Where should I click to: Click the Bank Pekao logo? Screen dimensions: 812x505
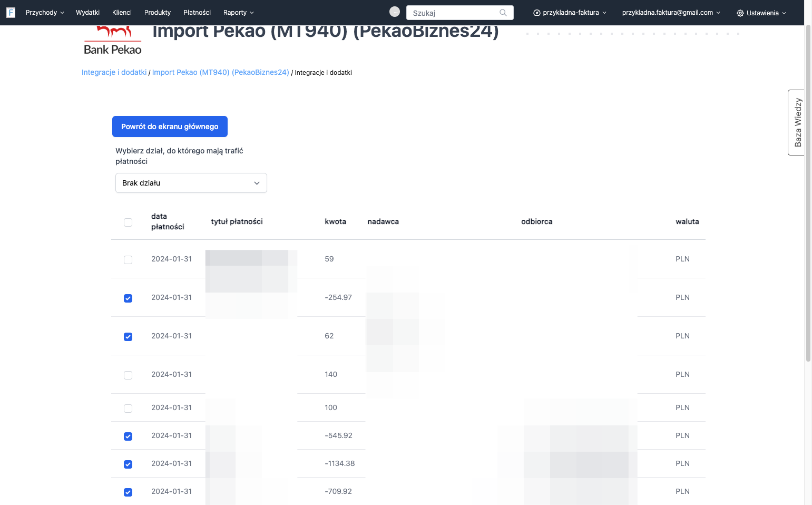113,40
